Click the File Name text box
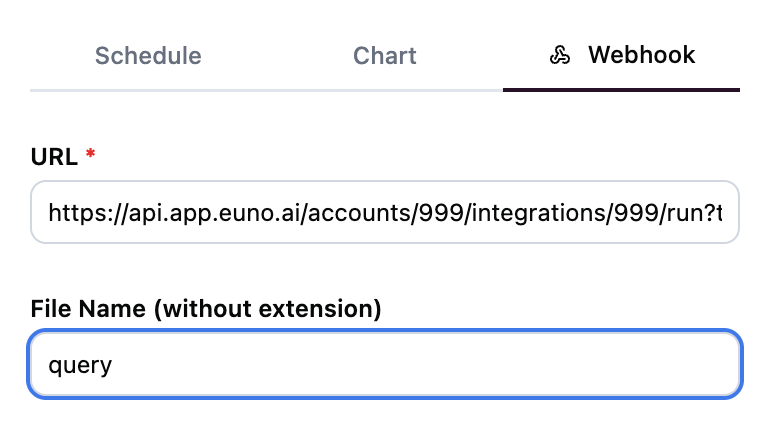 pos(385,365)
